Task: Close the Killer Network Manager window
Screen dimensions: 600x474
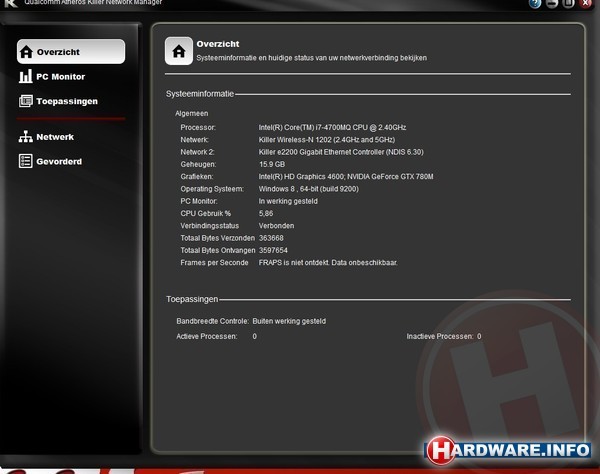Action: tap(585, 4)
